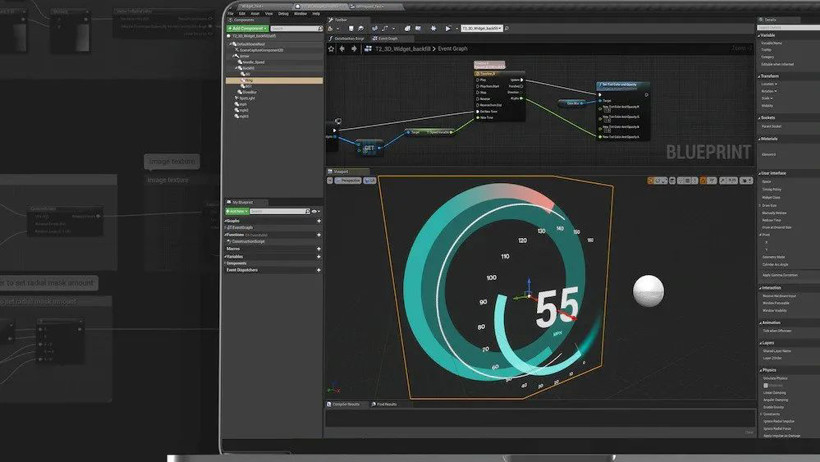Switch to the Find Results tab

(384, 404)
